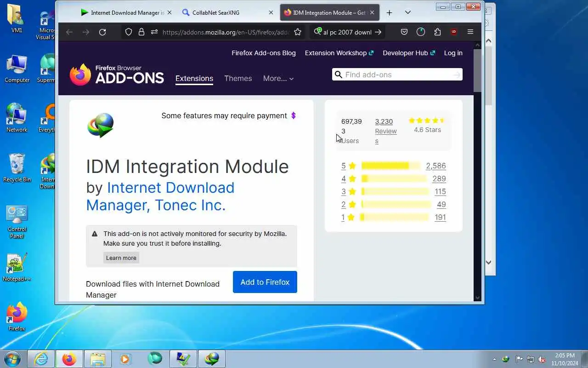Image resolution: width=588 pixels, height=368 pixels.
Task: Click the 115 three-star count
Action: tap(440, 191)
